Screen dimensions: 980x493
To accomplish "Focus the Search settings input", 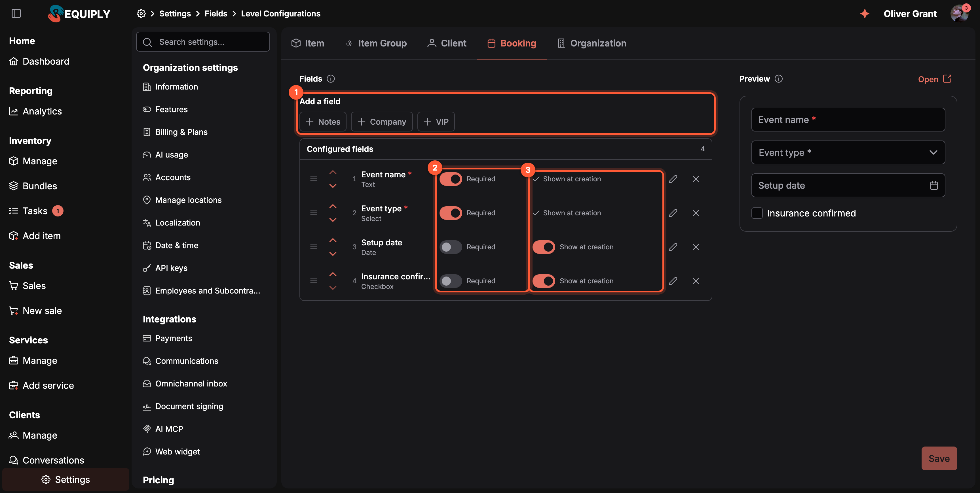I will tap(203, 42).
